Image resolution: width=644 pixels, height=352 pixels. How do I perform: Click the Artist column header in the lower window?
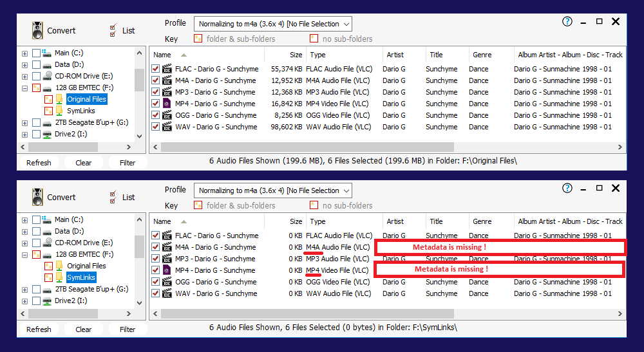(395, 221)
